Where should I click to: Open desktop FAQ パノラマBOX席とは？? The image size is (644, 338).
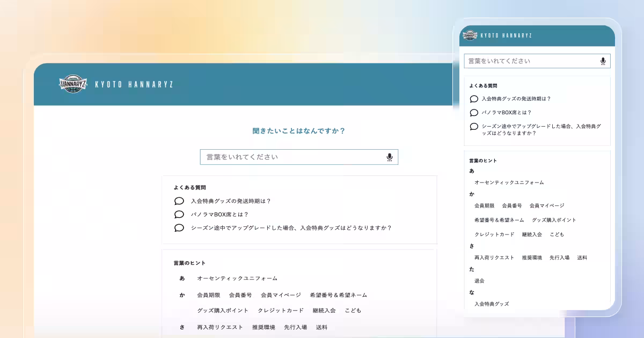point(219,215)
